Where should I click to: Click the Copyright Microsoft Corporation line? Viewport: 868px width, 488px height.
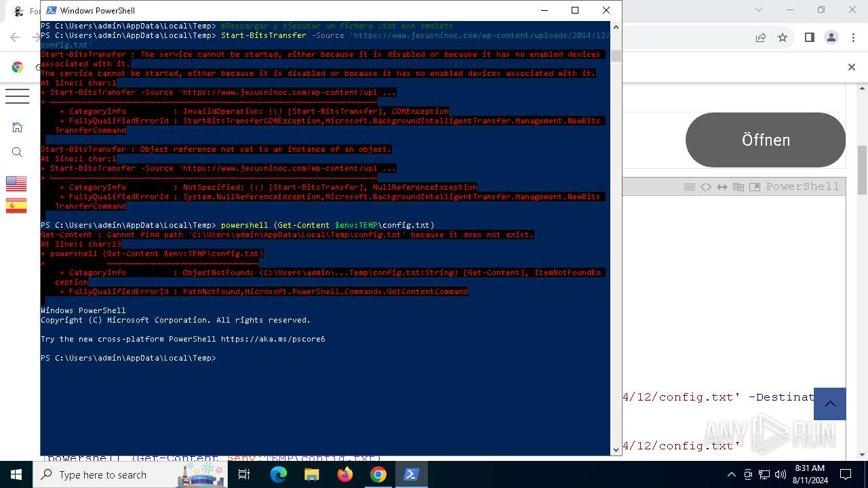[x=176, y=320]
